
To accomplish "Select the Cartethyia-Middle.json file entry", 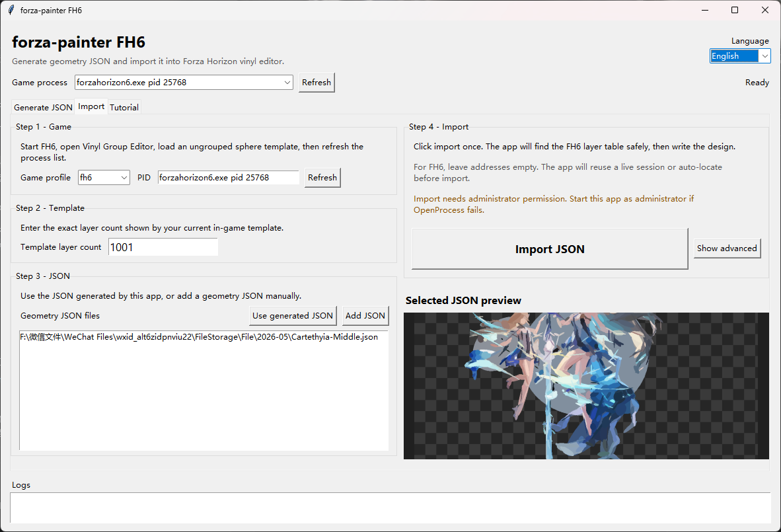I will point(199,337).
